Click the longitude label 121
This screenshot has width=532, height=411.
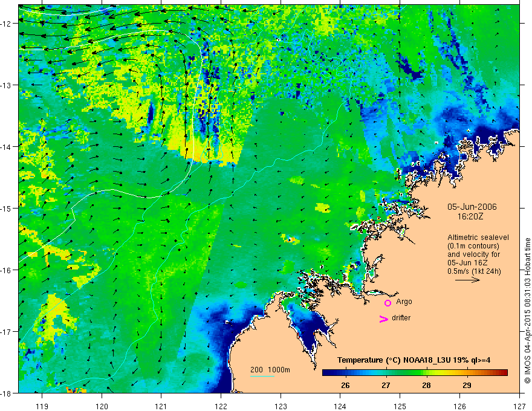pyautogui.click(x=161, y=406)
